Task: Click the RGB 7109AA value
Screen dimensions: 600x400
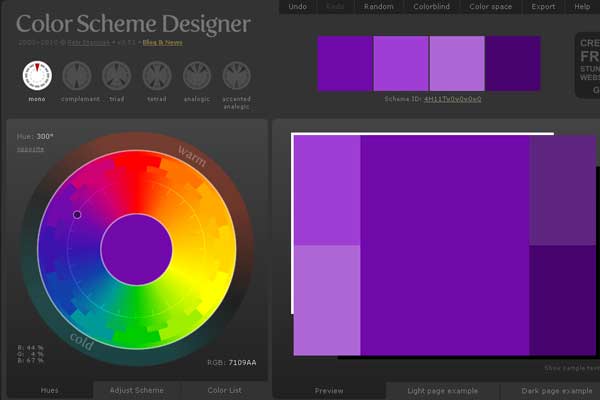Action: coord(243,362)
